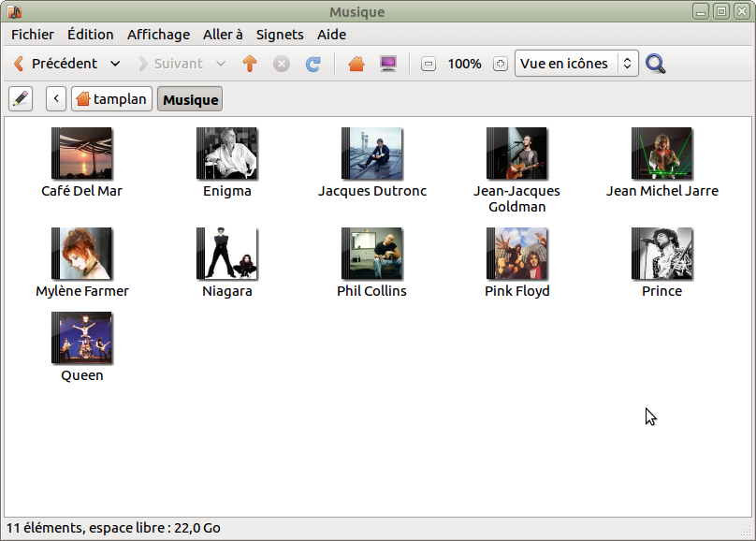756x541 pixels.
Task: Open the Affichage menu
Action: pos(158,35)
